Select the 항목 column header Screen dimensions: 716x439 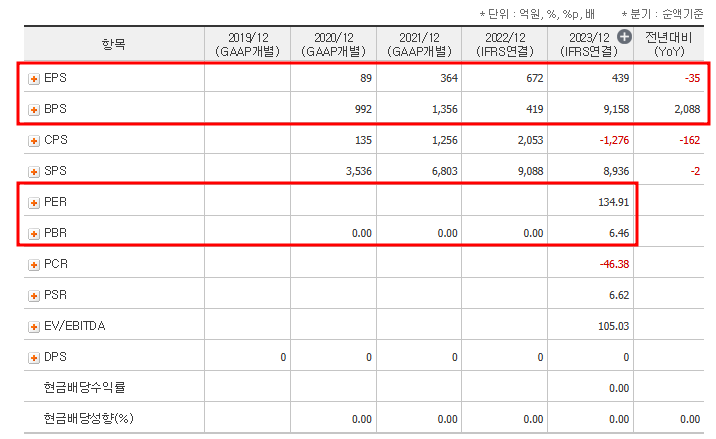(114, 44)
